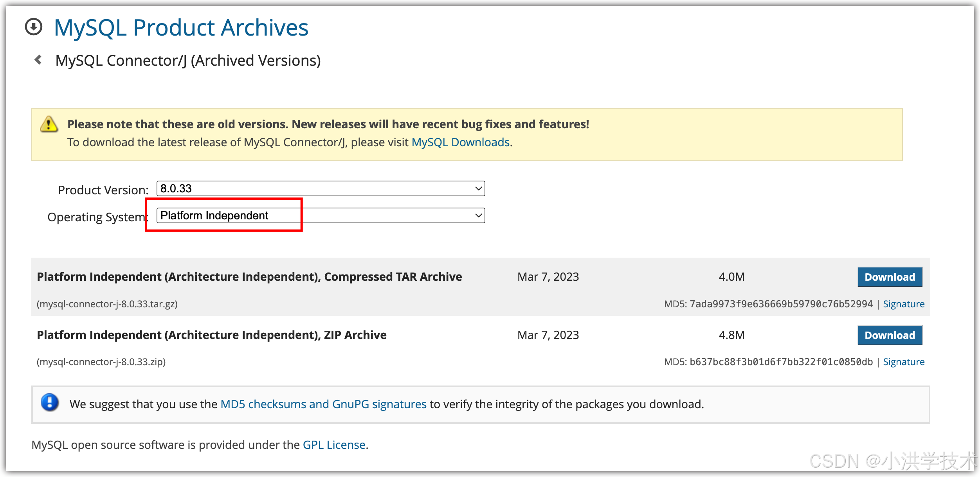980x477 pixels.
Task: Download the Compressed TAR Archive
Action: pyautogui.click(x=890, y=277)
